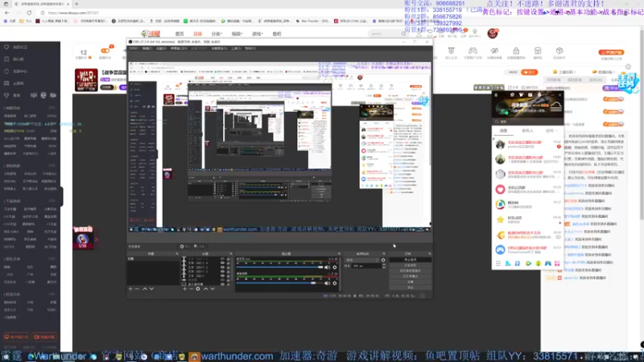Mute desktop audio in OBS mixer
Image resolution: width=644 pixels, height=362 pixels.
(328, 283)
